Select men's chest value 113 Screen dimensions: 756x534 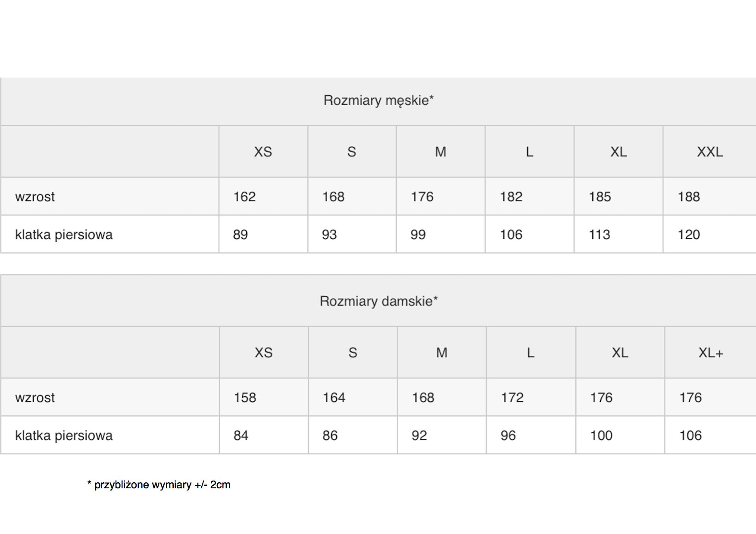600,234
